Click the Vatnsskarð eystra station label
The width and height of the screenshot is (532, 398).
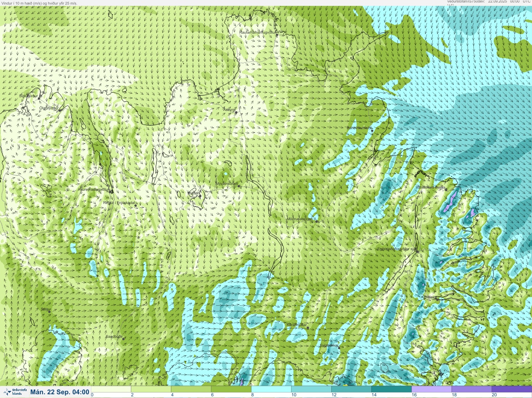click(x=431, y=188)
